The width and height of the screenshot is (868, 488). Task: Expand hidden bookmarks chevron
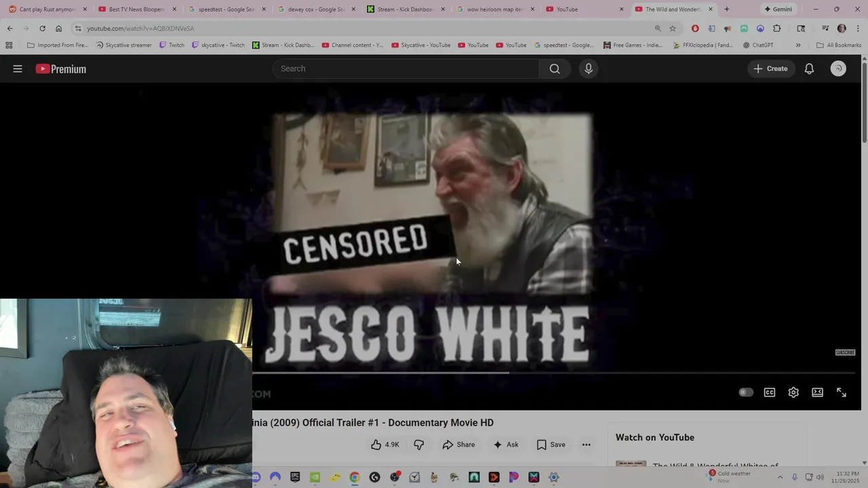(798, 45)
